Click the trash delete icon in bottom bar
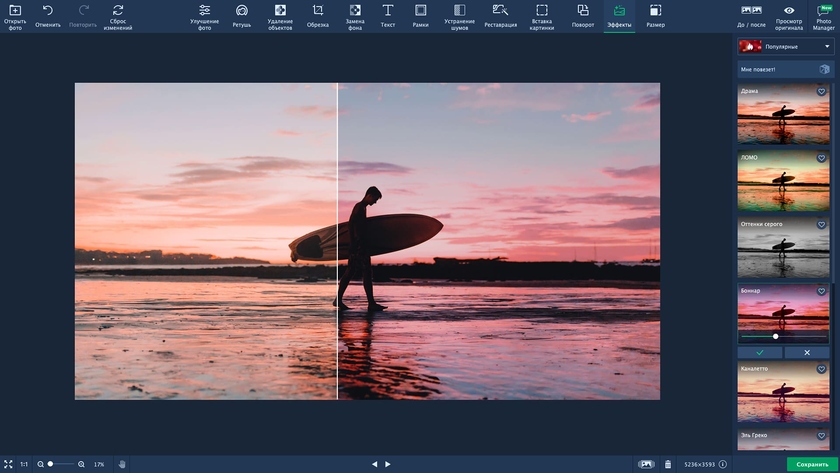 click(x=668, y=464)
